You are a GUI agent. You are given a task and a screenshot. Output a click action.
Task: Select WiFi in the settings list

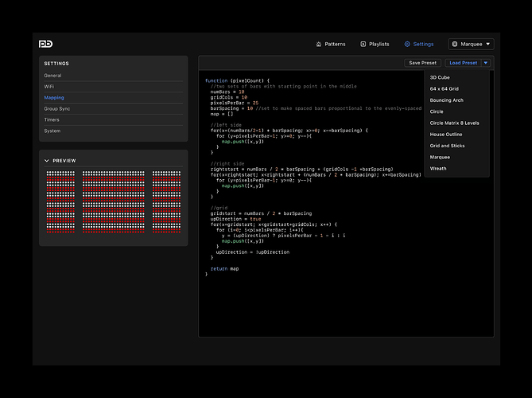pyautogui.click(x=114, y=87)
